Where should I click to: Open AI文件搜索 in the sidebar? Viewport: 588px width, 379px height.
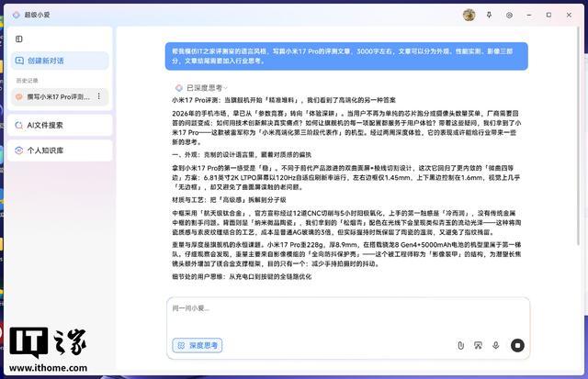coord(60,125)
